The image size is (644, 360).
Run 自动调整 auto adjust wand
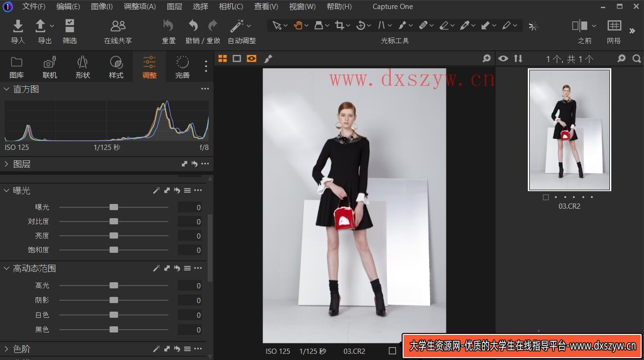click(x=237, y=26)
